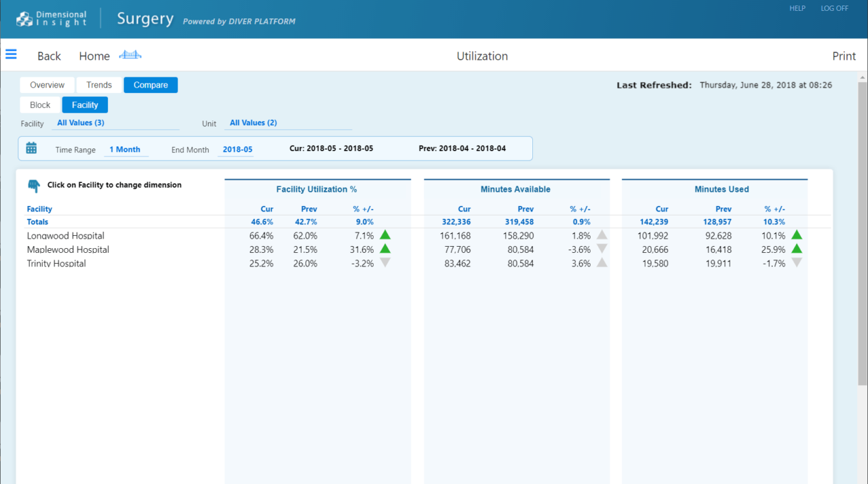868x484 pixels.
Task: Click green arrow for Maplewood minutes used
Action: click(x=797, y=249)
